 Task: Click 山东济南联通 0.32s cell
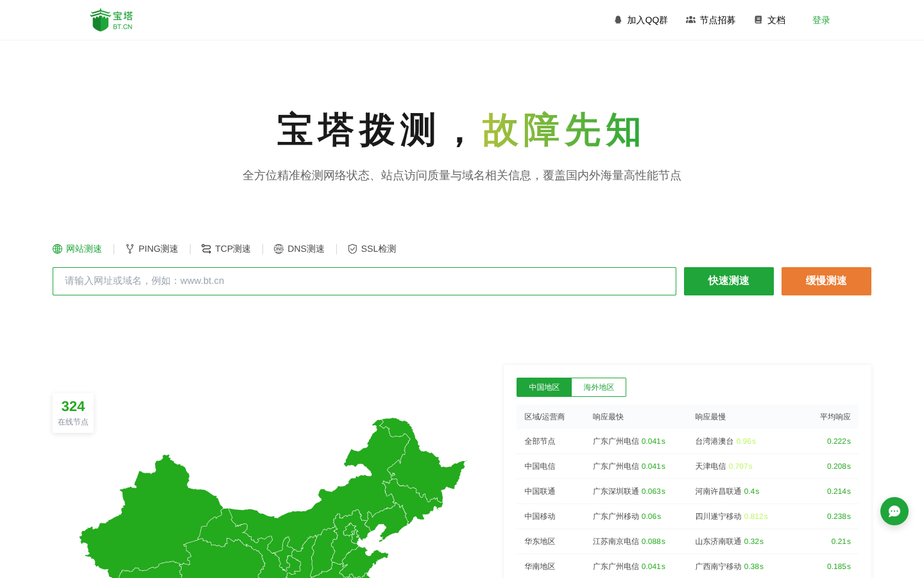tap(730, 541)
